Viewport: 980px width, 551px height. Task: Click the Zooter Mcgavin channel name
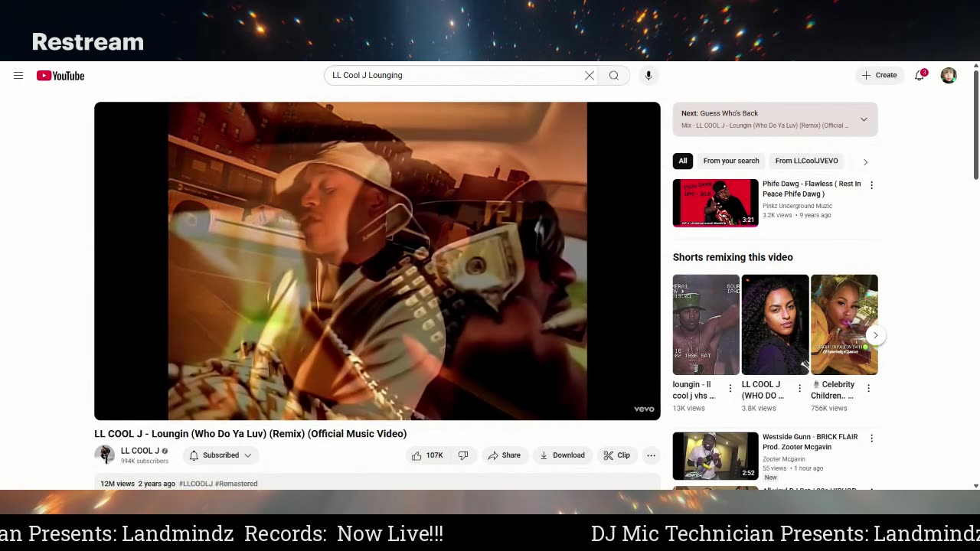point(784,459)
